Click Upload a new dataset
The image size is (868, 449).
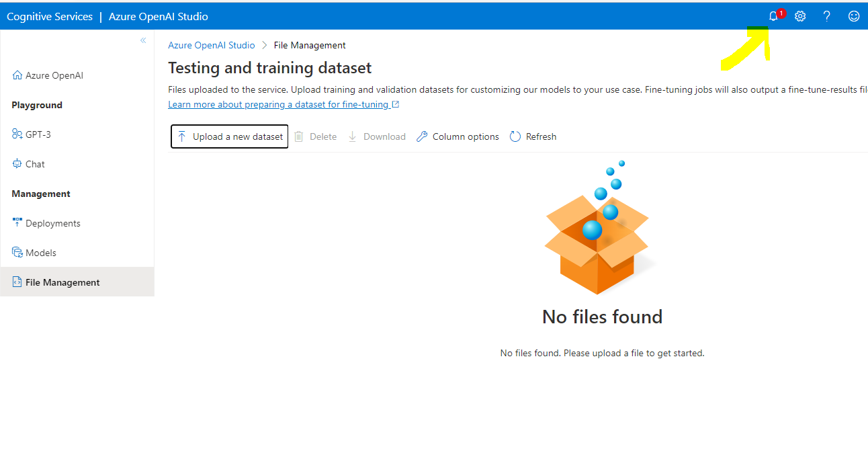point(229,136)
